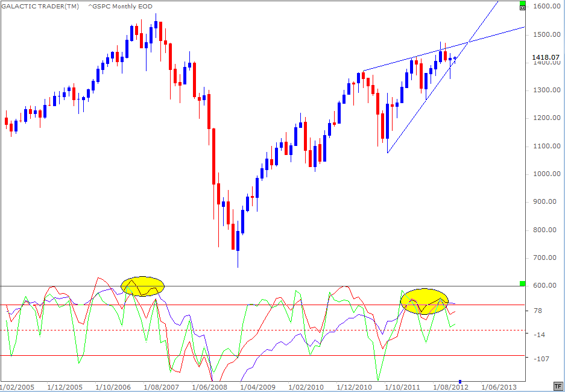This screenshot has height=392, width=565.
Task: Click the 1/10/2006 date label
Action: pyautogui.click(x=112, y=387)
